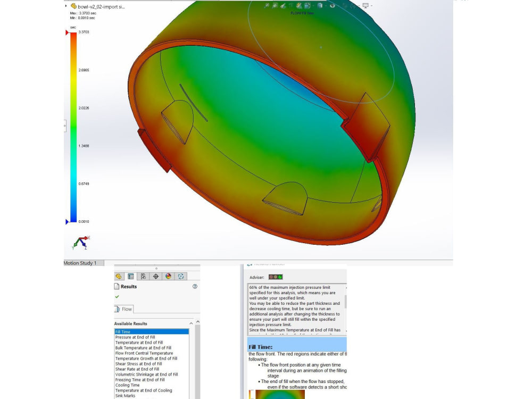Click the Fill Time heading in adviser panel
This screenshot has height=399, width=532.
coord(260,347)
